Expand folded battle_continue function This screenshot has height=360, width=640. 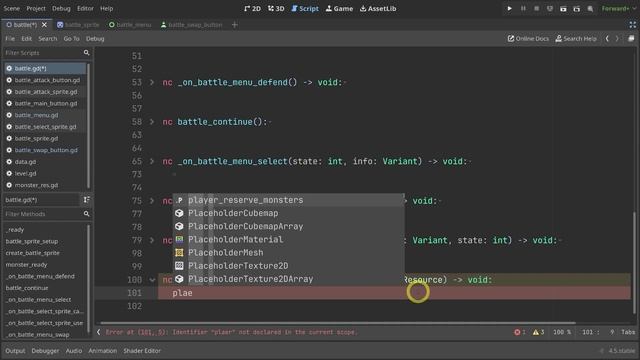click(152, 122)
